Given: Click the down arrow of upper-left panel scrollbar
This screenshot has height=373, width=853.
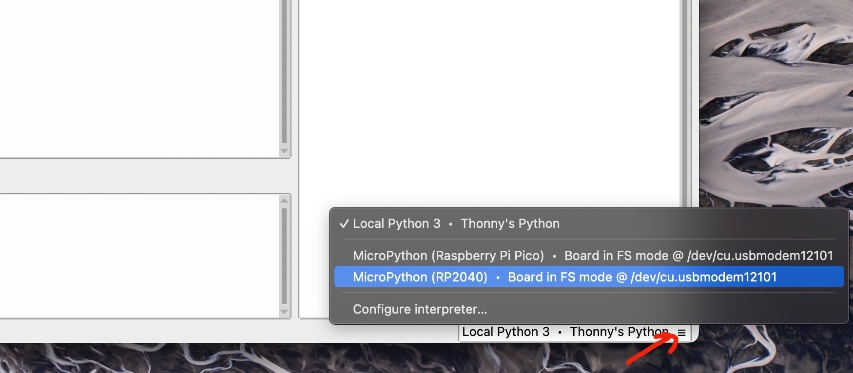Looking at the screenshot, I should click(285, 151).
